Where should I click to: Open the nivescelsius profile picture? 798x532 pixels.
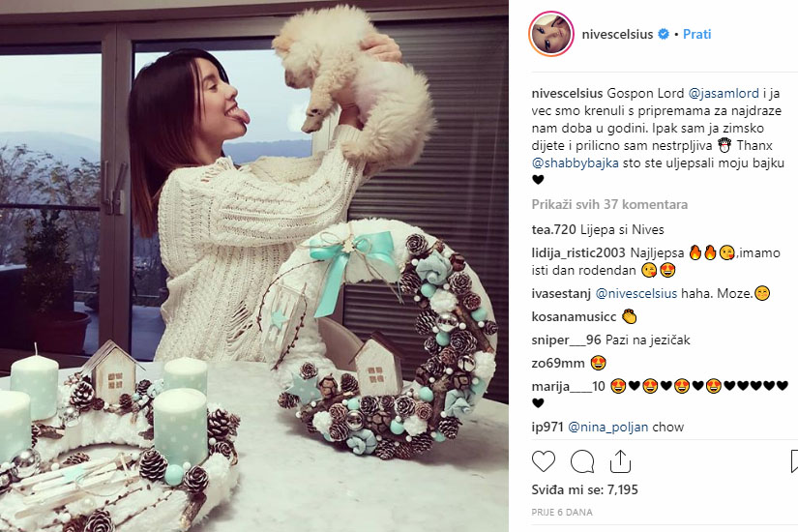tap(551, 34)
